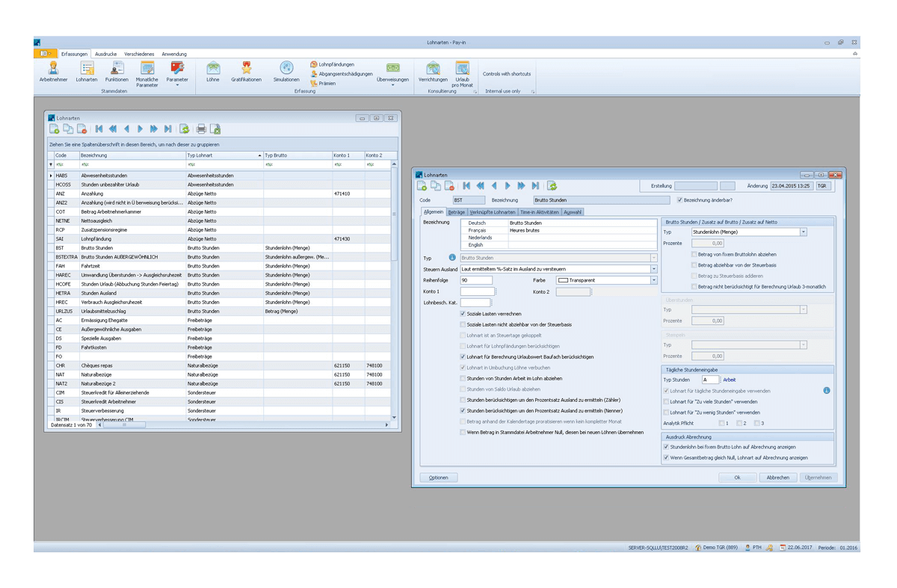
Task: Click the Arbeit link beside Typ Stunden
Action: coord(730,380)
